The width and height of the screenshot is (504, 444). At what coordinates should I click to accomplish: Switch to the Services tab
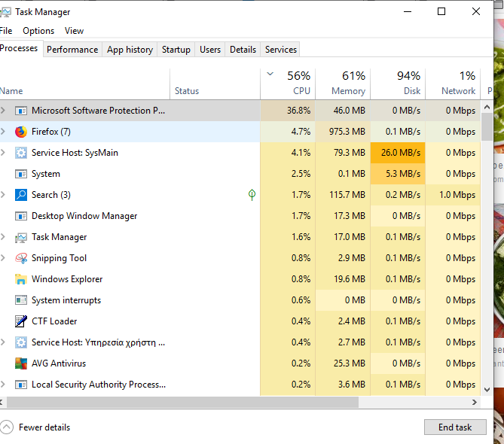(x=280, y=50)
